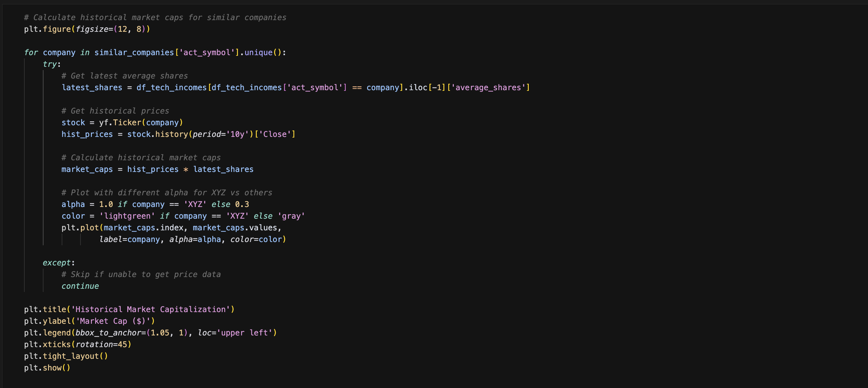The image size is (868, 388).
Task: Click 'yf.Ticker' function call
Action: pyautogui.click(x=120, y=123)
